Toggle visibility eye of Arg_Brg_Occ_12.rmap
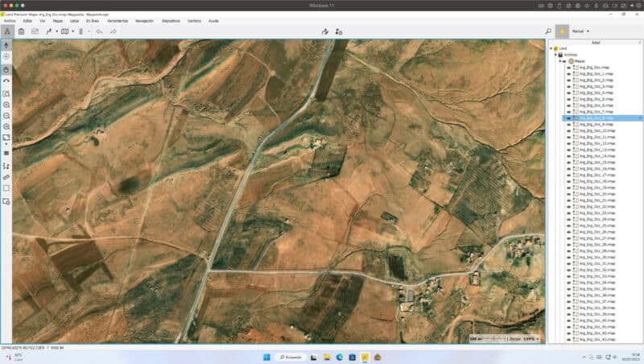Screen dimensions: 644x364 569,143
